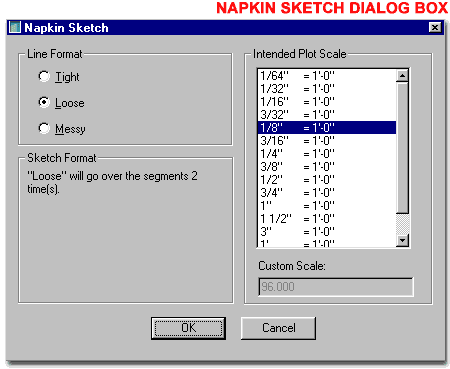Click the Cancel button
This screenshot has height=369, width=450.
point(278,328)
